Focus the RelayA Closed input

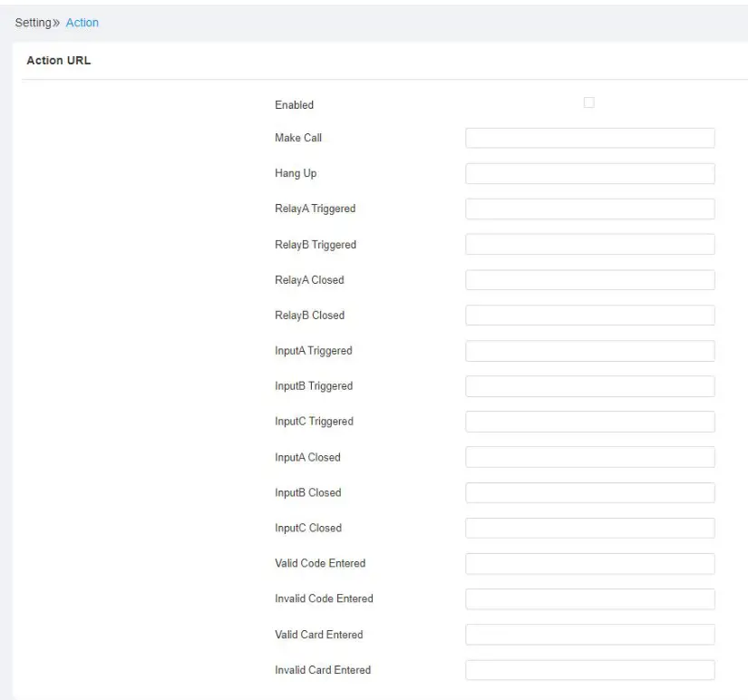tap(589, 280)
